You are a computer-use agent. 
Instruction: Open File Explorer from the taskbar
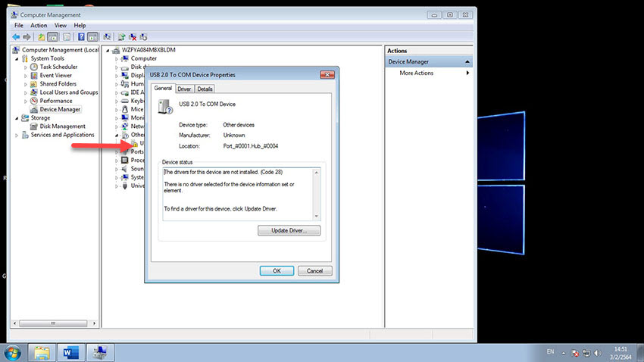[42, 353]
